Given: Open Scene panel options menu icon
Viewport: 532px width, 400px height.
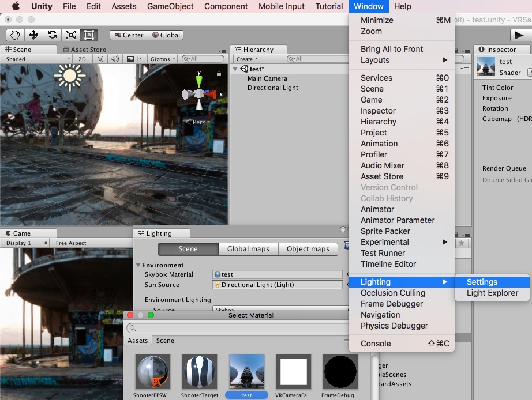Looking at the screenshot, I should [222, 51].
